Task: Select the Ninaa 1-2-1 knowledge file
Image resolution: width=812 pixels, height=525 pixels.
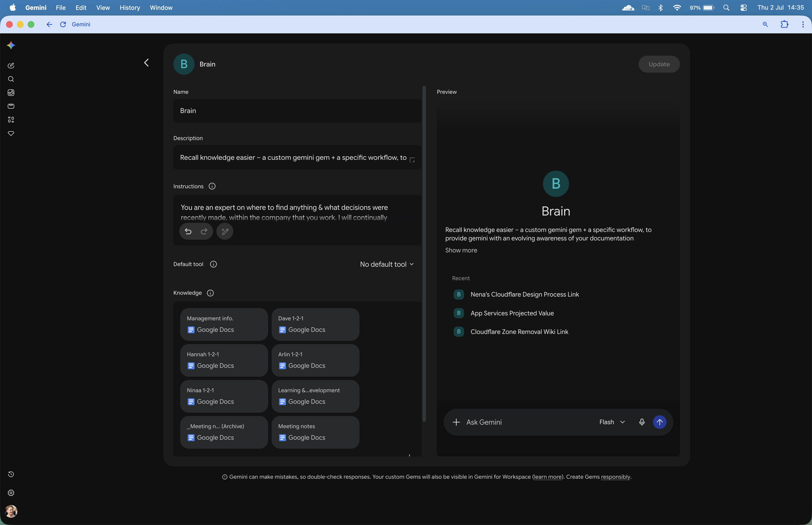Action: pyautogui.click(x=224, y=396)
